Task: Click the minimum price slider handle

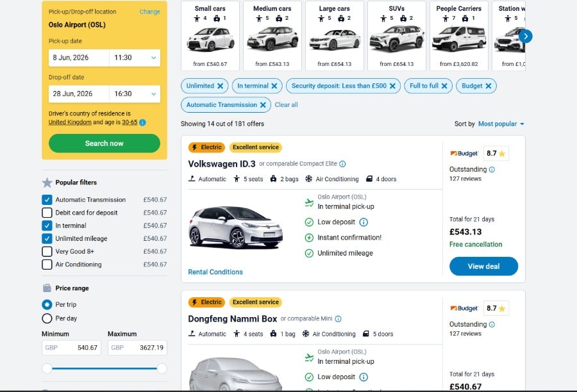Action: (47, 368)
